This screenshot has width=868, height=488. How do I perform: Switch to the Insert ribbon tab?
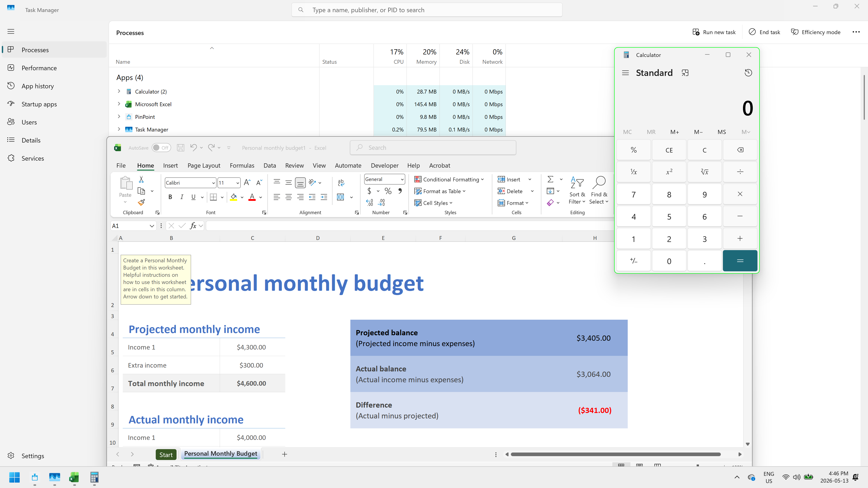(170, 165)
